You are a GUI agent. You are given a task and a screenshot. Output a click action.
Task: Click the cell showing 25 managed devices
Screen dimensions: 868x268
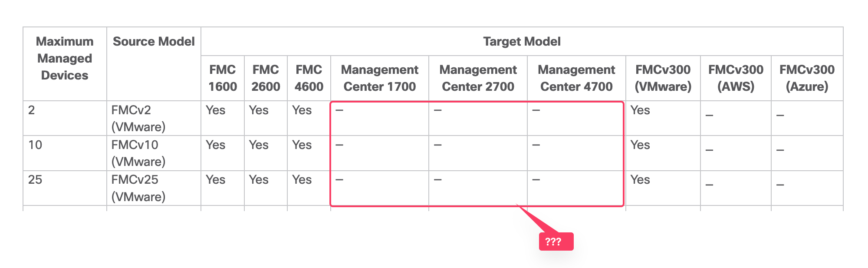click(x=35, y=179)
